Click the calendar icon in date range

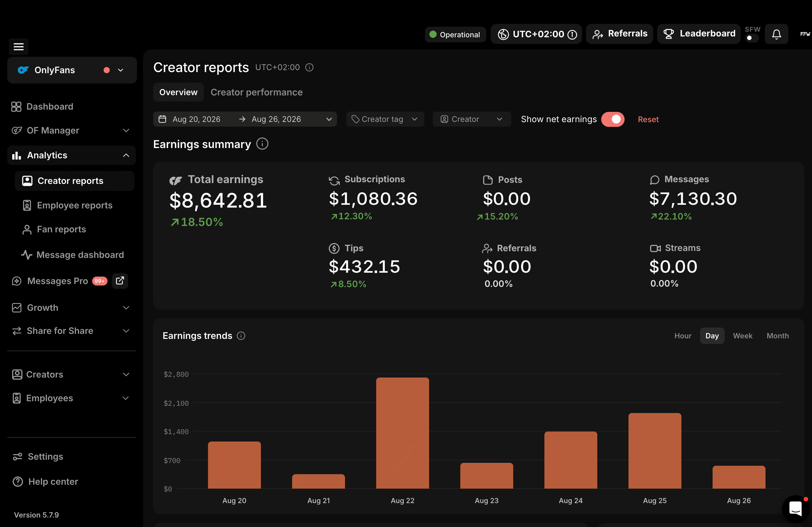(x=162, y=119)
